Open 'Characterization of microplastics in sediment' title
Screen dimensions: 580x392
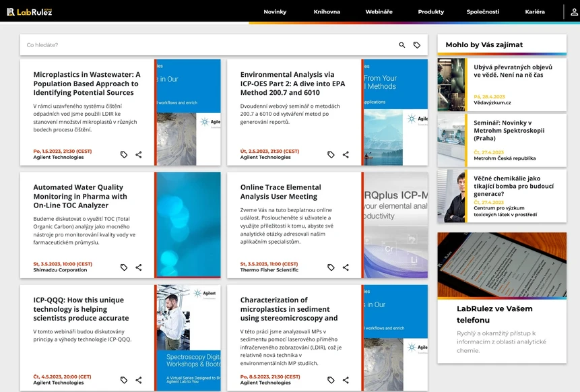tap(289, 308)
